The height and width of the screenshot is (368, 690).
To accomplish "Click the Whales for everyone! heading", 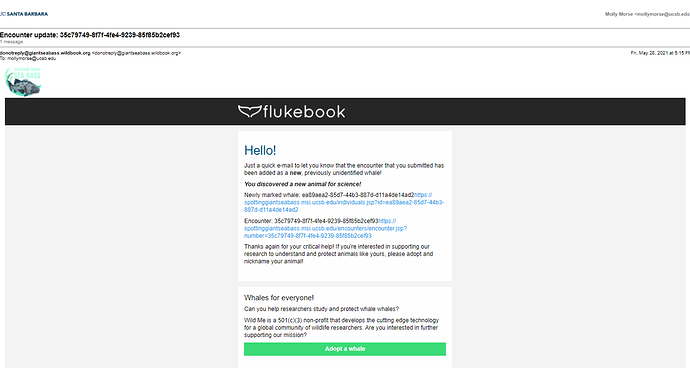I will (279, 298).
